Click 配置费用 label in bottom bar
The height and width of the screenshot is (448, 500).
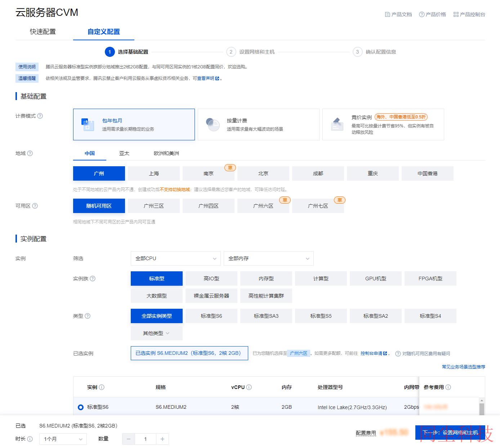366,433
